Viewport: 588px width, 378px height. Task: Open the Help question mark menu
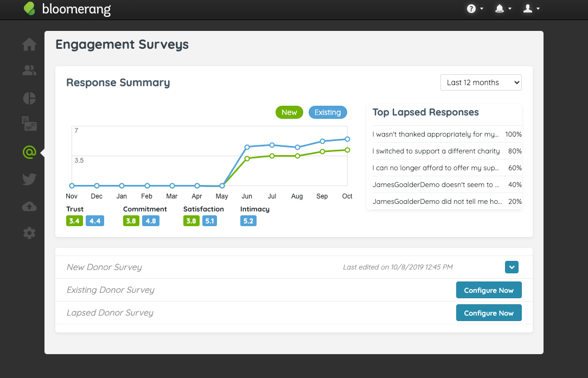point(475,9)
